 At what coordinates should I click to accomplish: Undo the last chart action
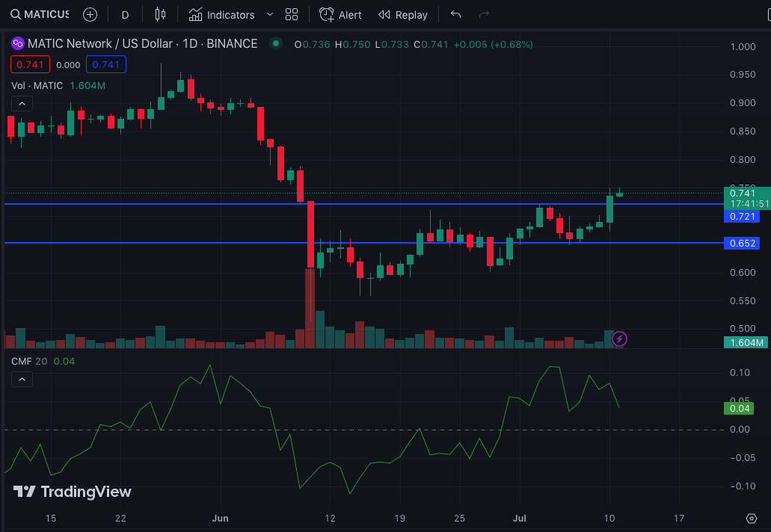click(456, 15)
